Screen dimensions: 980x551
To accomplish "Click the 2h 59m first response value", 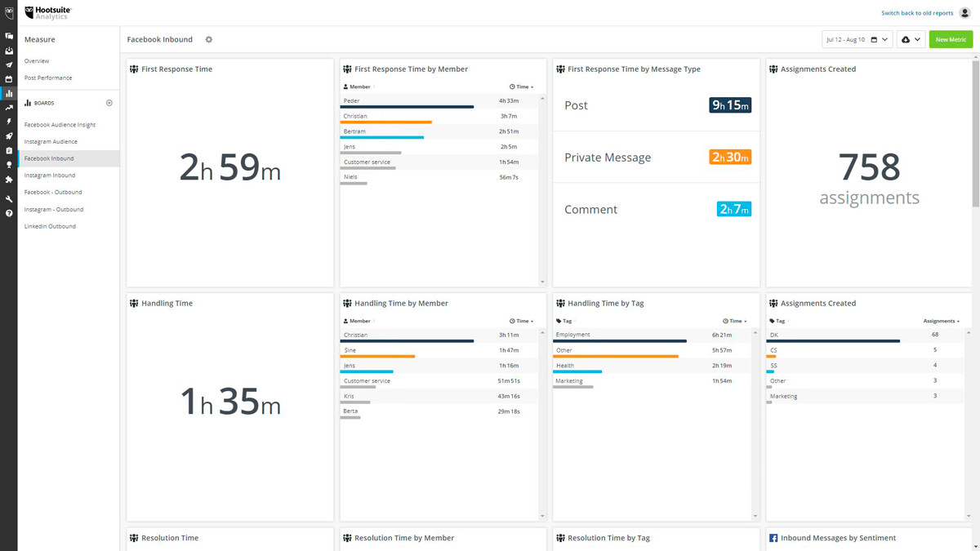I will [230, 167].
